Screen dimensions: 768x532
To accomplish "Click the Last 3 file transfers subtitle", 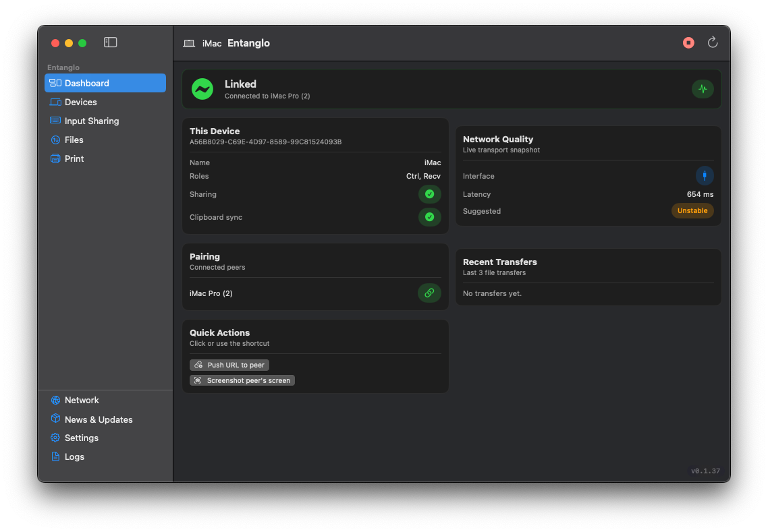I will tap(494, 272).
